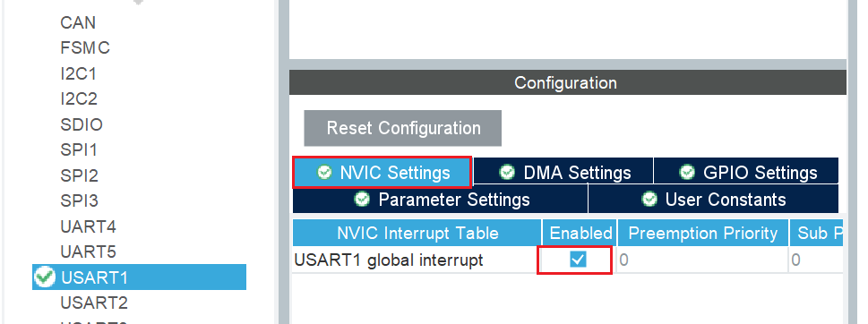Image resolution: width=868 pixels, height=324 pixels.
Task: Click the green status icon on DMA Settings tab
Action: click(507, 173)
